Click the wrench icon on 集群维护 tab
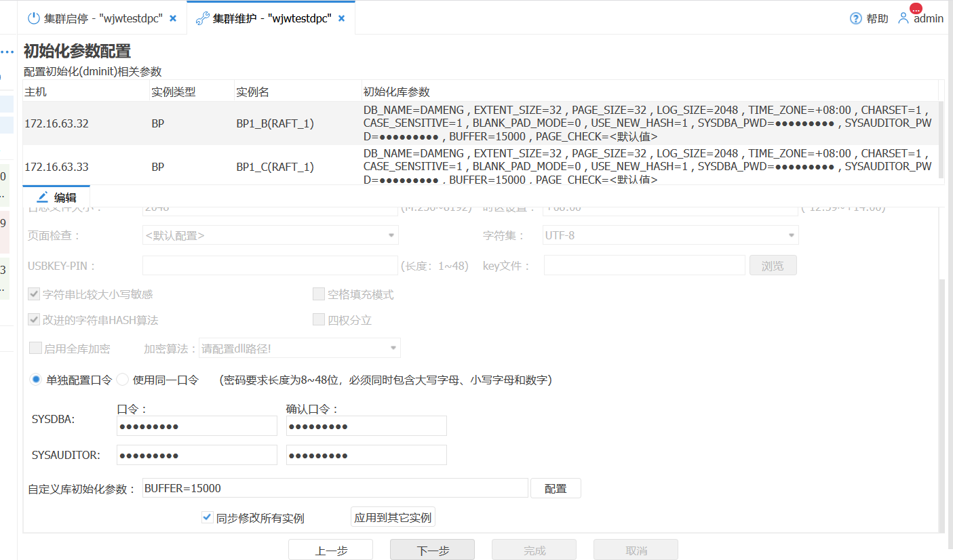This screenshot has width=953, height=560. point(202,18)
